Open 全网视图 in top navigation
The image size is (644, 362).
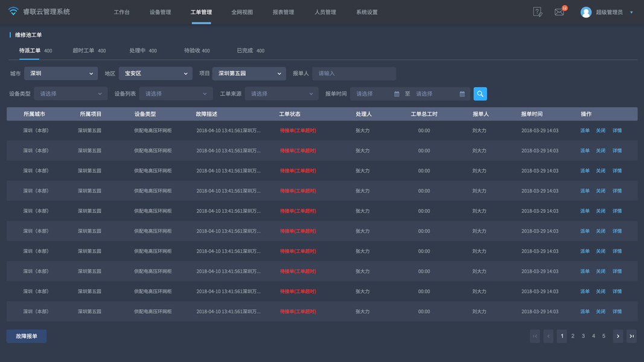point(242,12)
